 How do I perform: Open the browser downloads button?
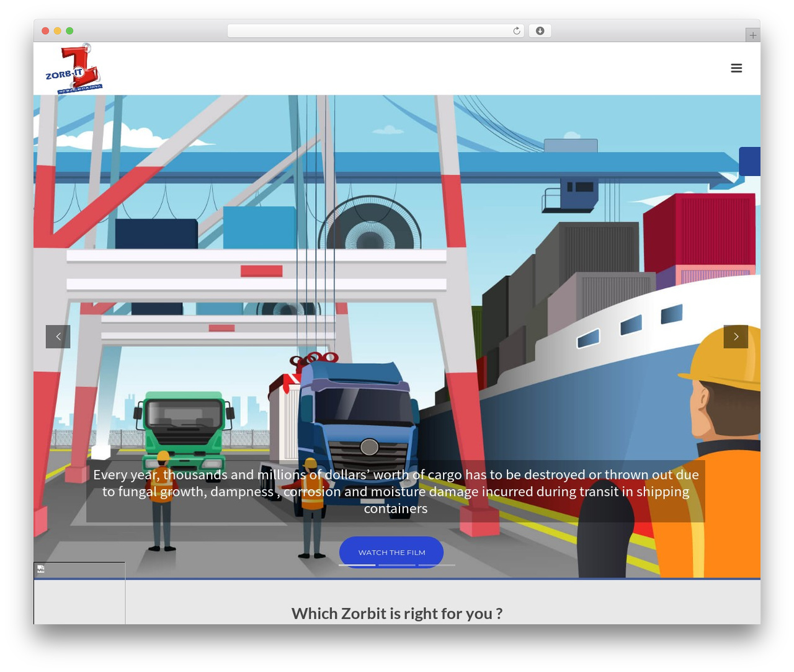540,31
